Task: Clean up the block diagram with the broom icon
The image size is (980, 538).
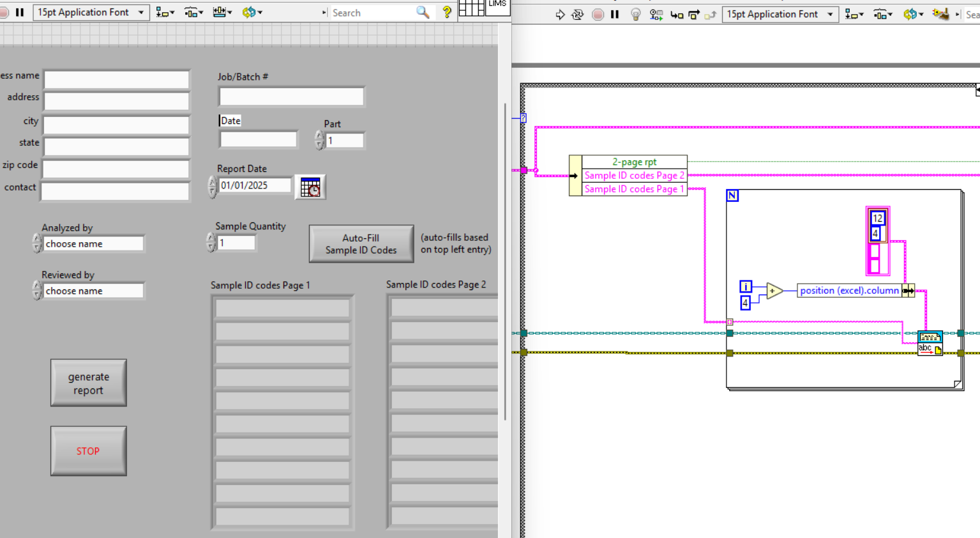Action: 942,14
